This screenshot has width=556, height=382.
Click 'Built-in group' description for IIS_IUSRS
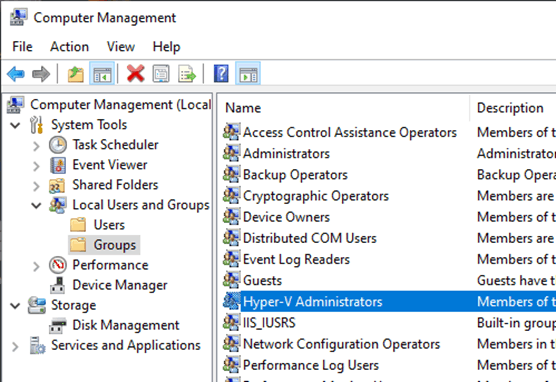(x=516, y=322)
